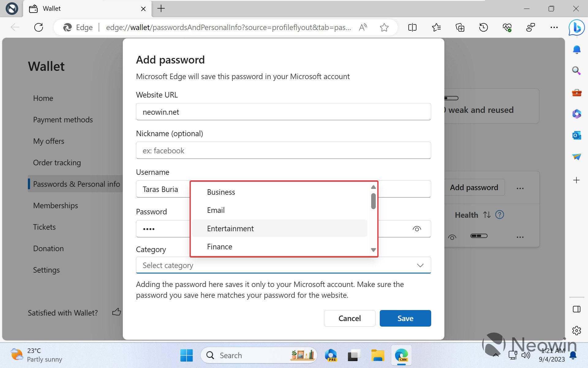Open the Favorites star-list icon
This screenshot has width=588, height=368.
pos(436,28)
